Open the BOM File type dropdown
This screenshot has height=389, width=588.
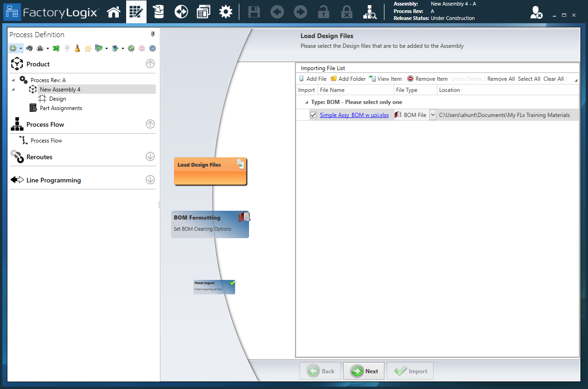[432, 115]
